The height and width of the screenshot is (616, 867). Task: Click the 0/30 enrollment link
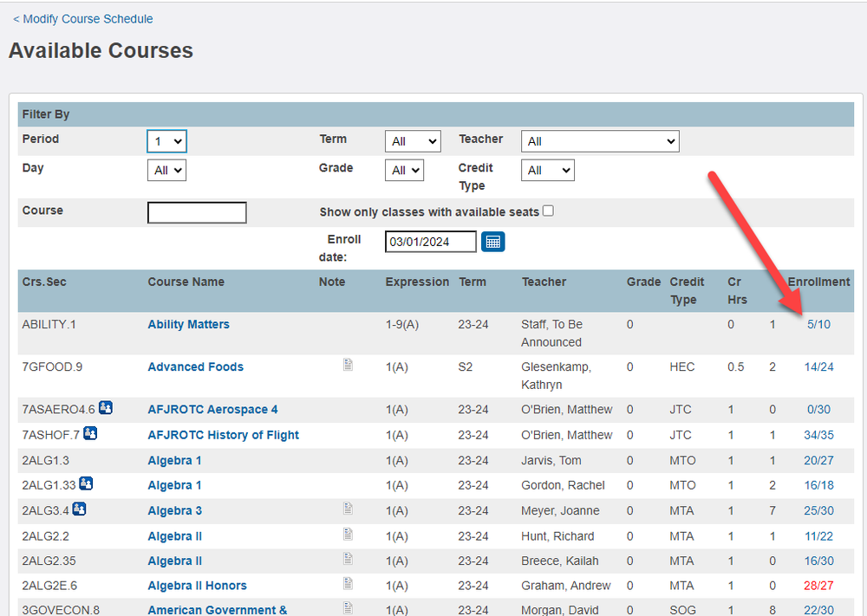819,410
